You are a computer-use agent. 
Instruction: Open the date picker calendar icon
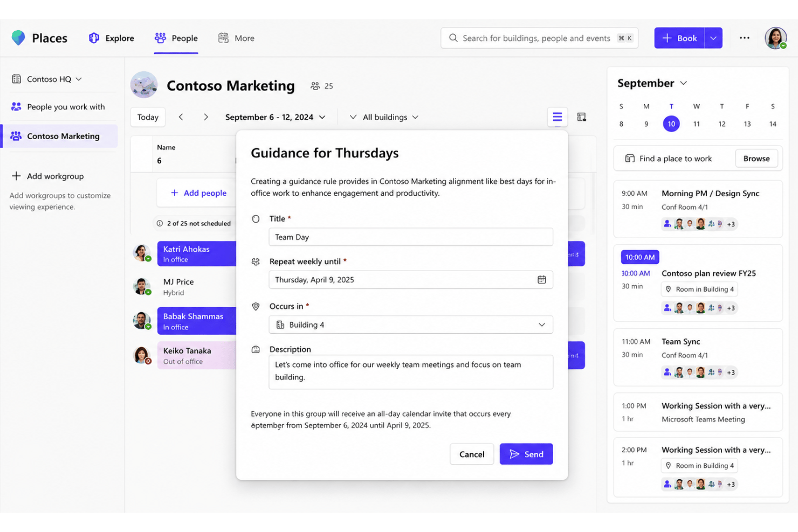click(542, 280)
